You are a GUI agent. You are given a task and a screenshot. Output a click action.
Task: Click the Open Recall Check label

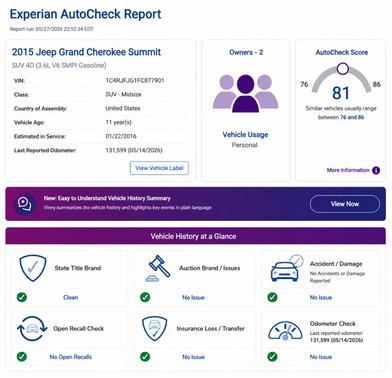coord(79,328)
